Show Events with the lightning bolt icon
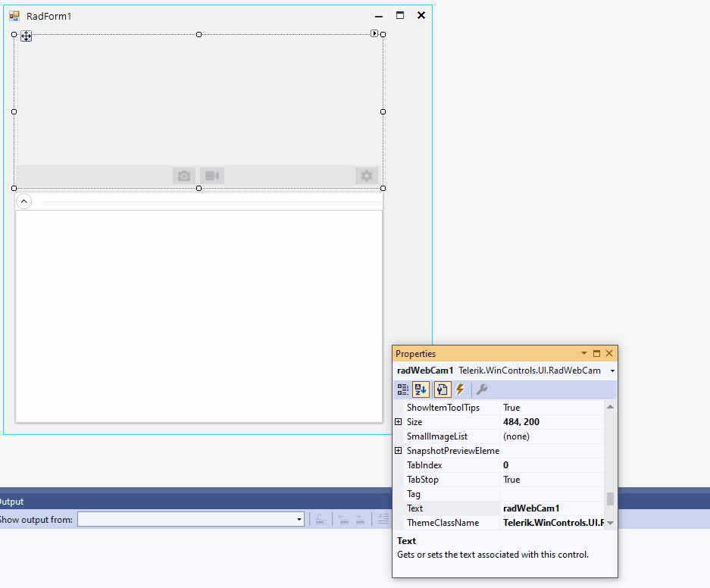710x588 pixels. pos(460,389)
